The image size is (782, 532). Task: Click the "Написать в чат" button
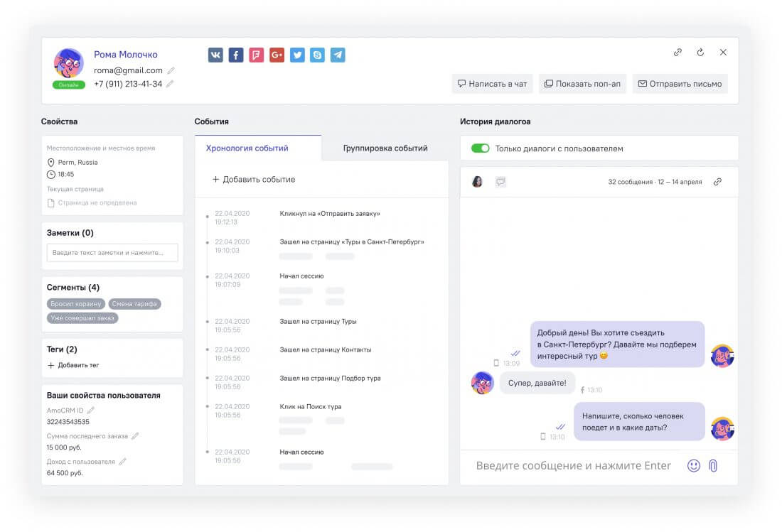(493, 84)
